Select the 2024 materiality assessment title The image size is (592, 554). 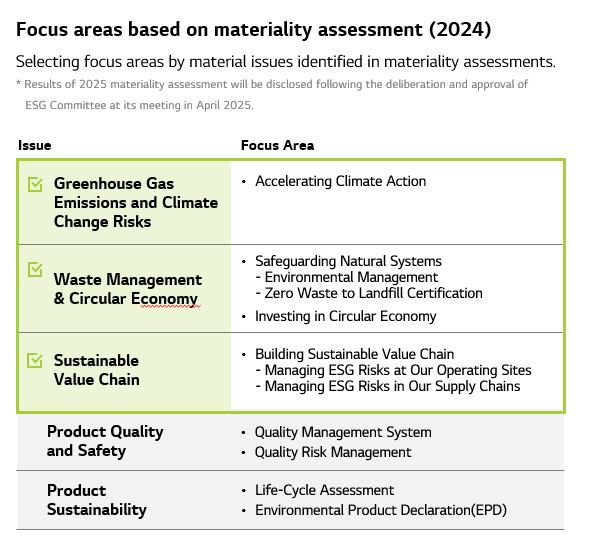(253, 29)
